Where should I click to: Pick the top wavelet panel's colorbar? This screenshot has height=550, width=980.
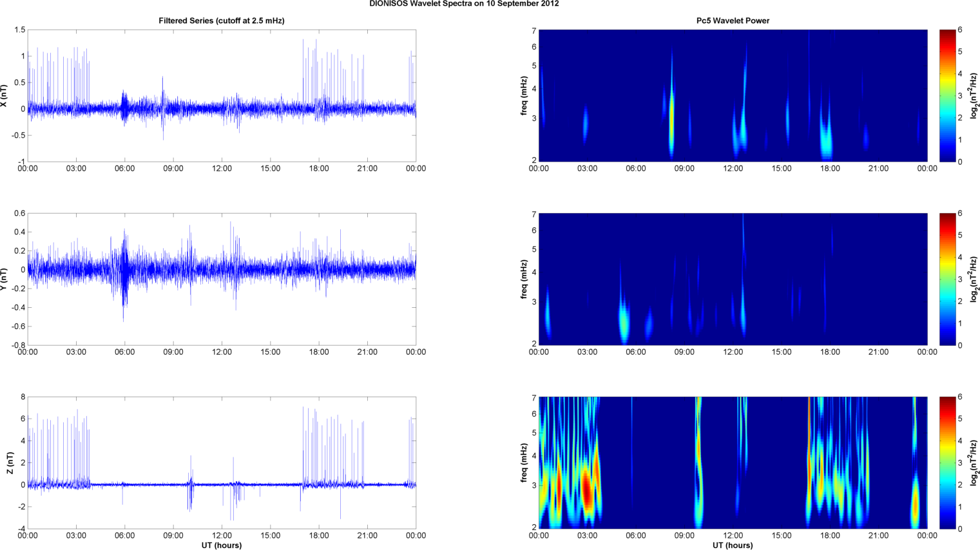click(x=947, y=95)
